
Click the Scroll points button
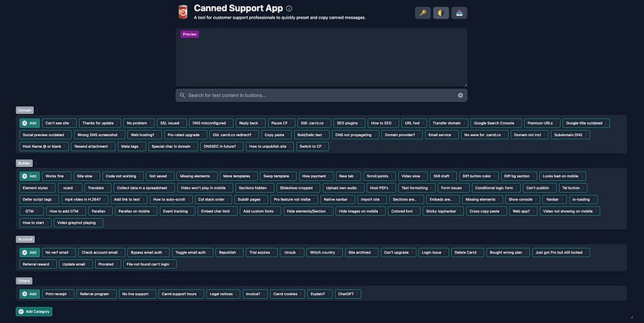[379, 176]
